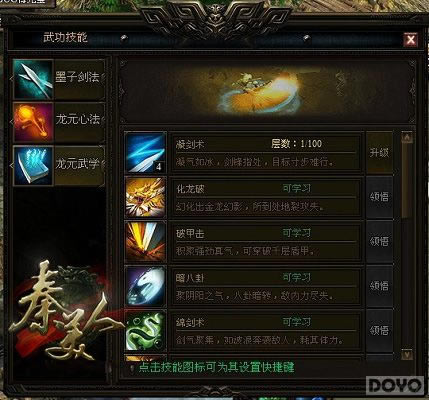Click 领悟 button for 破甲击
The height and width of the screenshot is (400, 429).
coord(379,241)
